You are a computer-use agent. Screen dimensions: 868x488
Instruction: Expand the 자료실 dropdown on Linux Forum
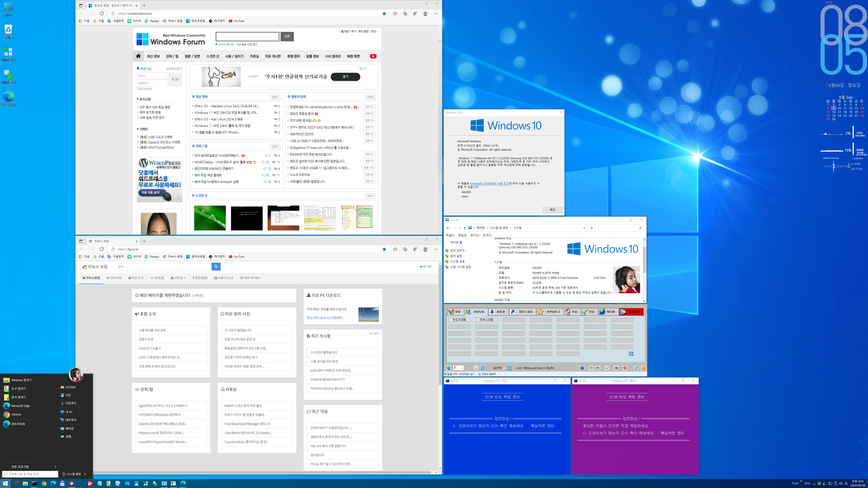click(x=178, y=278)
